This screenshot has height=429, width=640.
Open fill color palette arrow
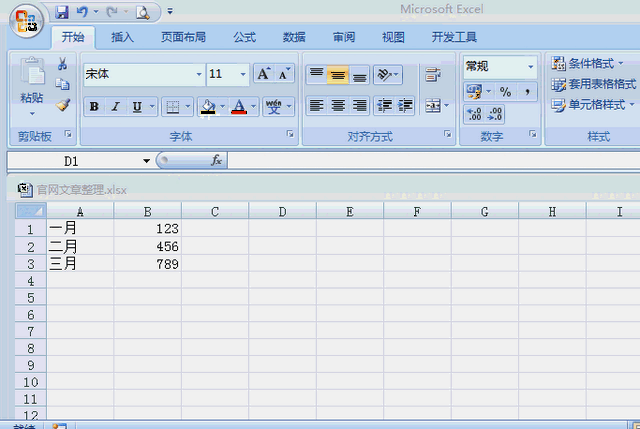pos(223,107)
